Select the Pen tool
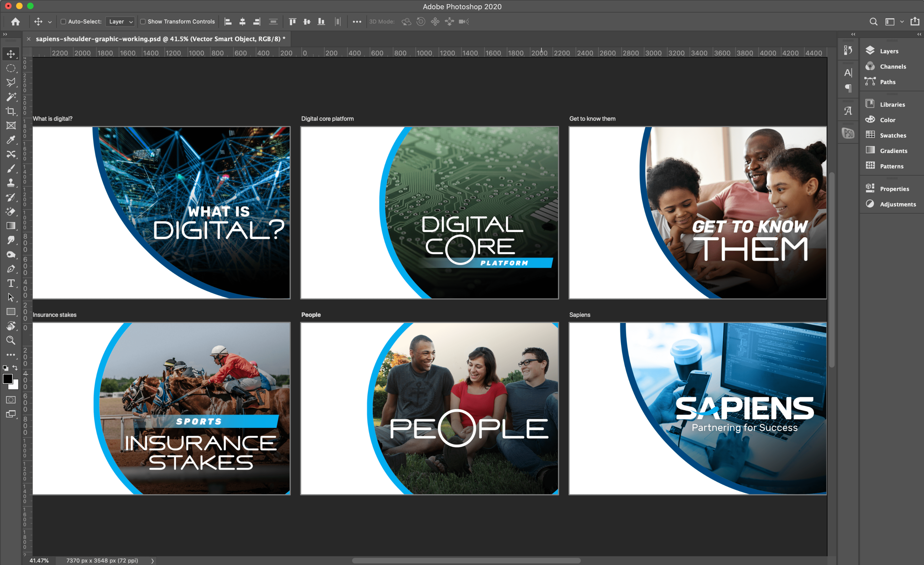The width and height of the screenshot is (924, 565). 11,269
